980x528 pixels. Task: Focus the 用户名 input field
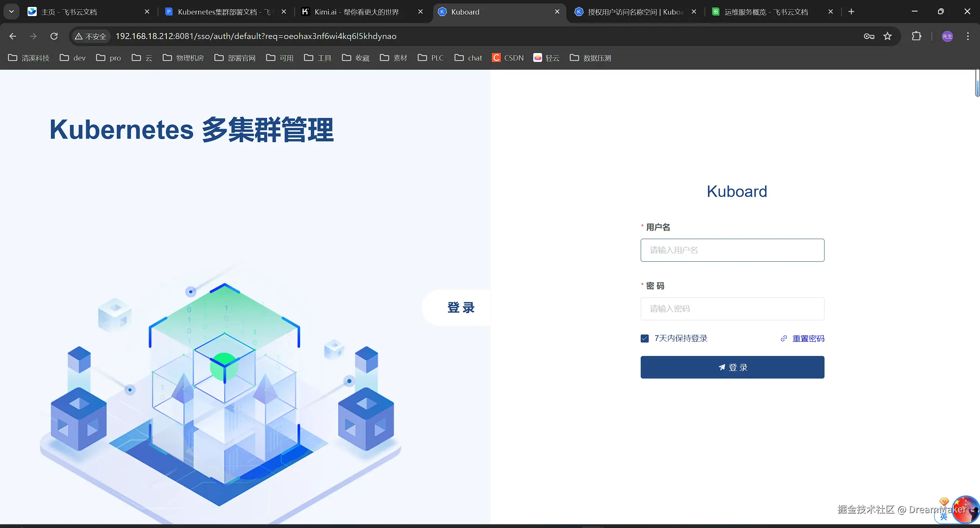pyautogui.click(x=732, y=250)
